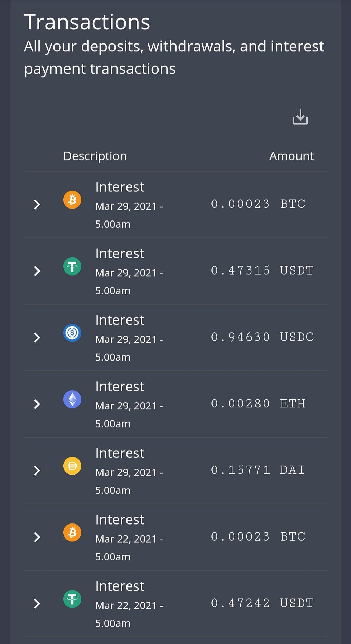Click the Tether icon for Mar 29 interest
The image size is (351, 644).
tap(72, 266)
